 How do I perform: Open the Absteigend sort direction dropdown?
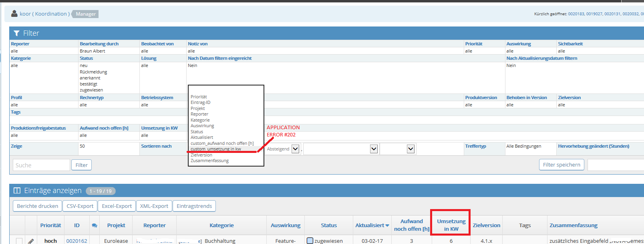pos(295,149)
